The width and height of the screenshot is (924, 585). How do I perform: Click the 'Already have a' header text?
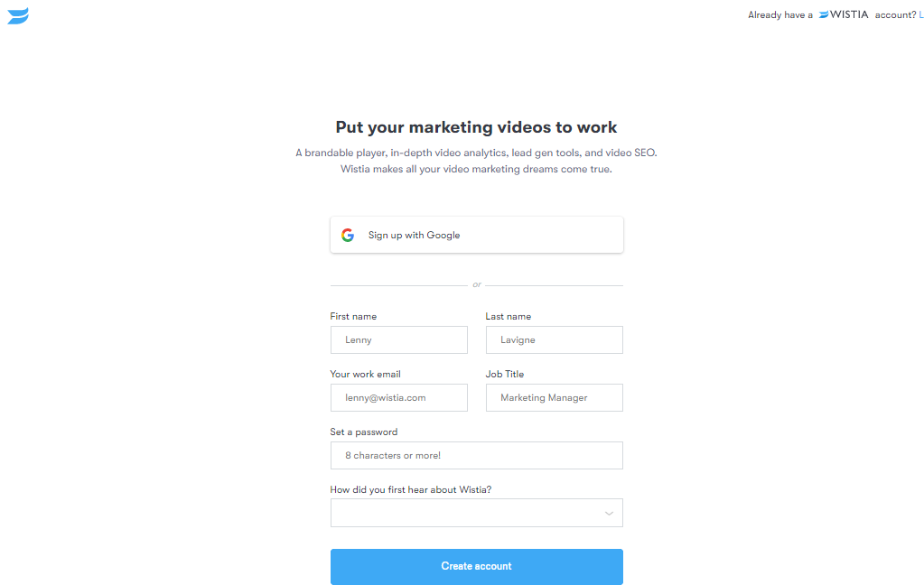(x=780, y=14)
